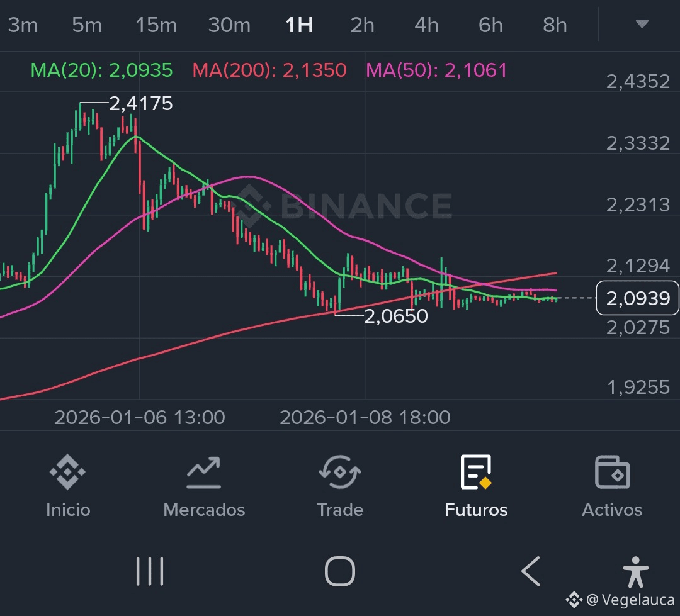Select the 5m timeframe tab
680x616 pixels.
tap(87, 25)
